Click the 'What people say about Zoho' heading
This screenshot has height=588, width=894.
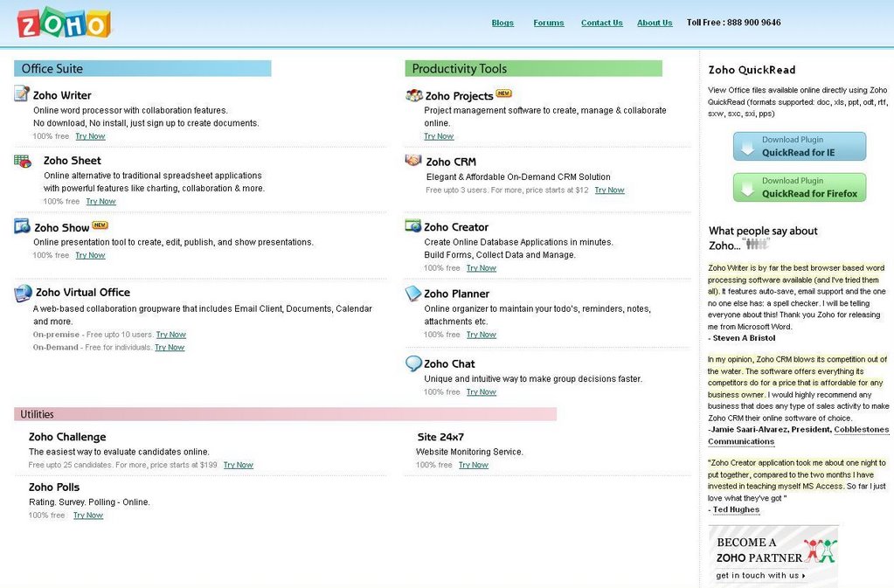pyautogui.click(x=763, y=239)
